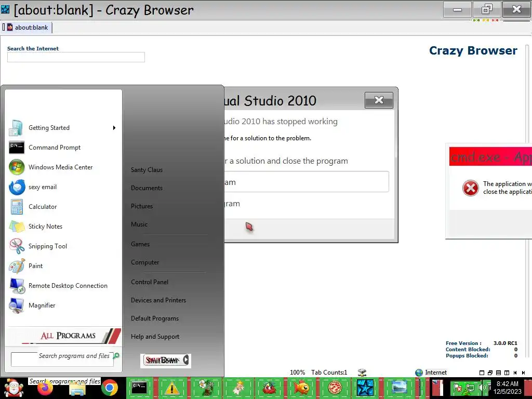Switch to the Command Prompt taskbar item
Screen dimensions: 532x399
click(139, 387)
